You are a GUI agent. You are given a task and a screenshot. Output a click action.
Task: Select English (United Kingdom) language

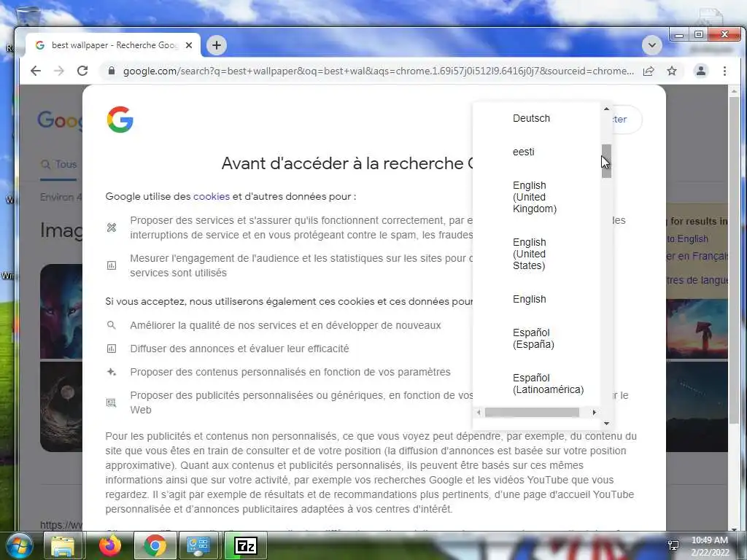point(535,197)
